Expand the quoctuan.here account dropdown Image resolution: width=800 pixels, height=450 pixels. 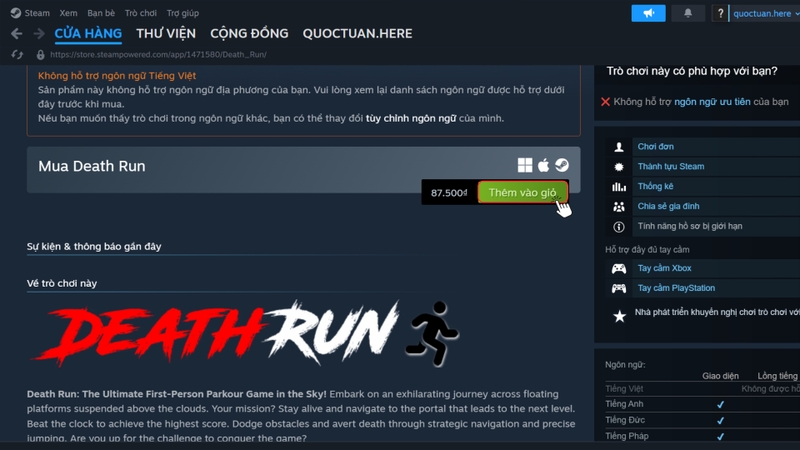tap(765, 13)
